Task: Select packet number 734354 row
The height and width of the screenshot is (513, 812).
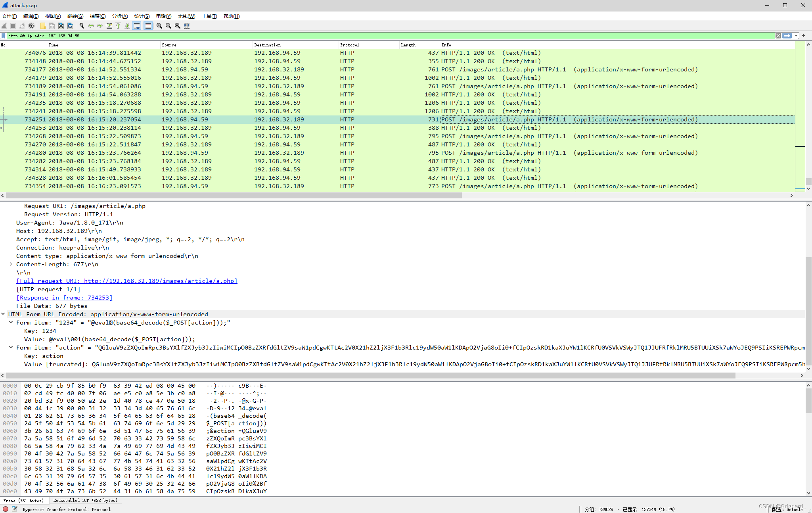Action: tap(397, 186)
